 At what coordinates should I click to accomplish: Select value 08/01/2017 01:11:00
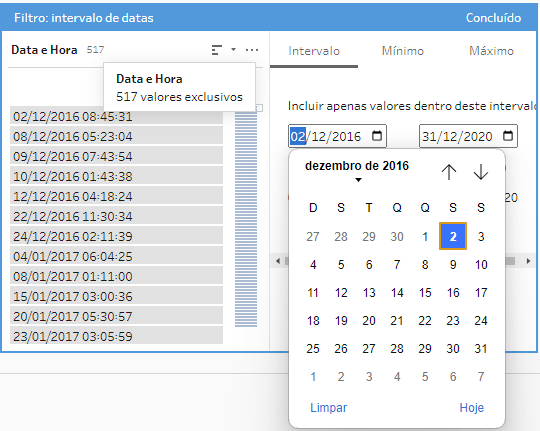(x=116, y=276)
